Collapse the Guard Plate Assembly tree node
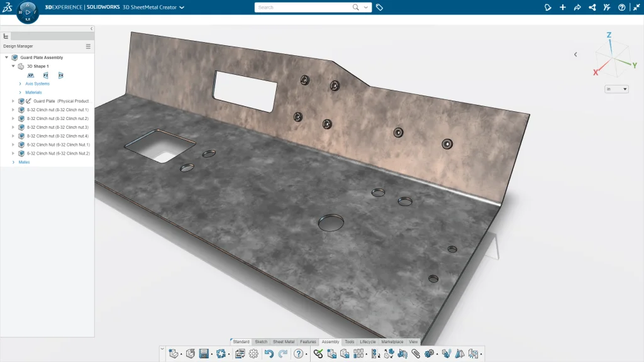Viewport: 644px width, 362px height. point(6,58)
